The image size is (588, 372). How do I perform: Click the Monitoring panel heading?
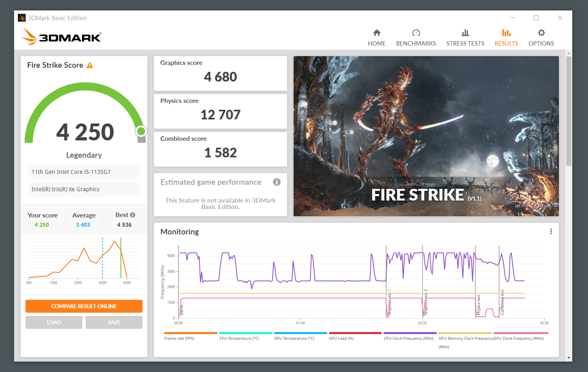(x=180, y=232)
